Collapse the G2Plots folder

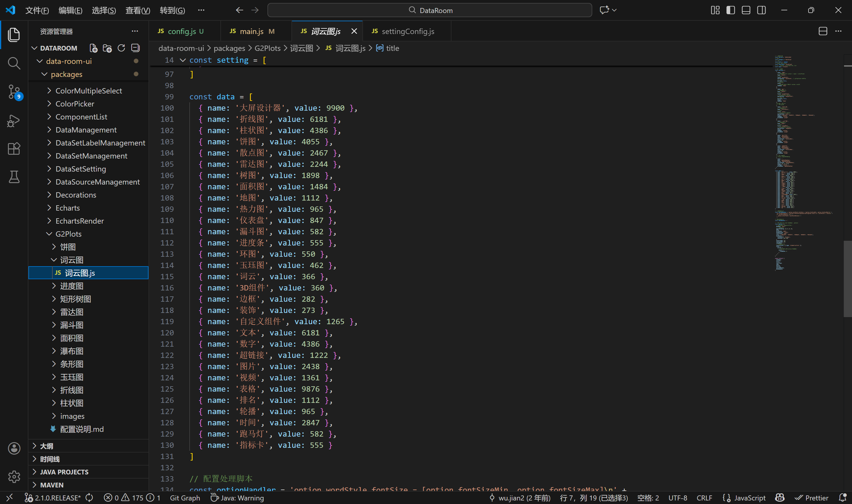68,234
